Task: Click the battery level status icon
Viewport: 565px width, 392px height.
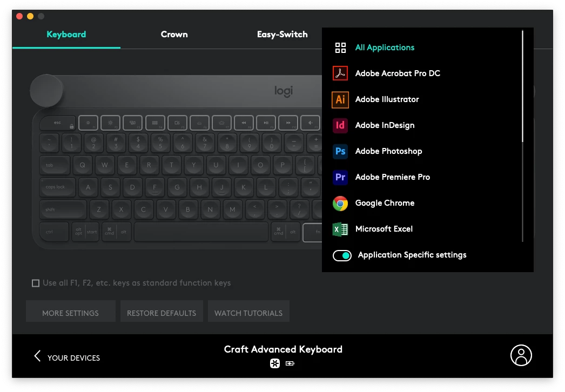Action: coord(290,363)
